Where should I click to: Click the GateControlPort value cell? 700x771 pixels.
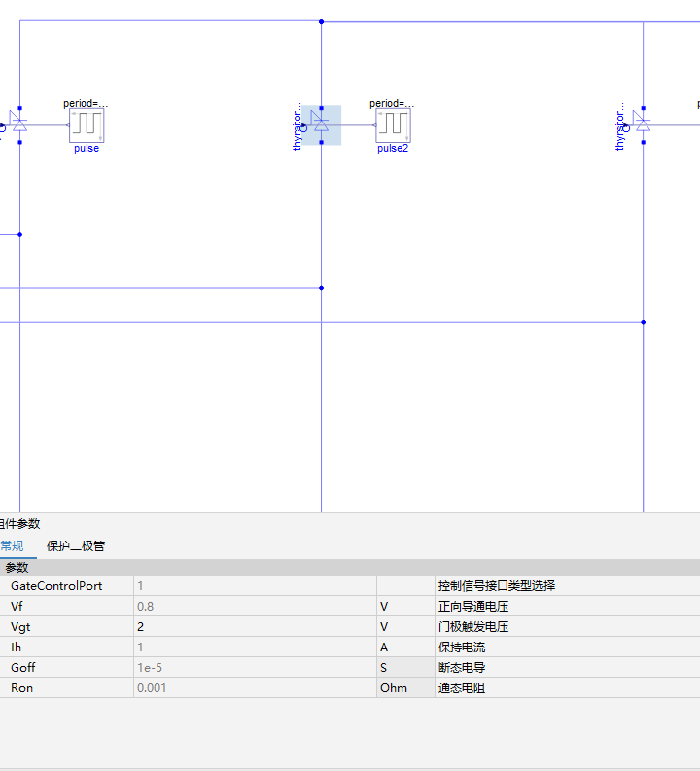point(255,585)
